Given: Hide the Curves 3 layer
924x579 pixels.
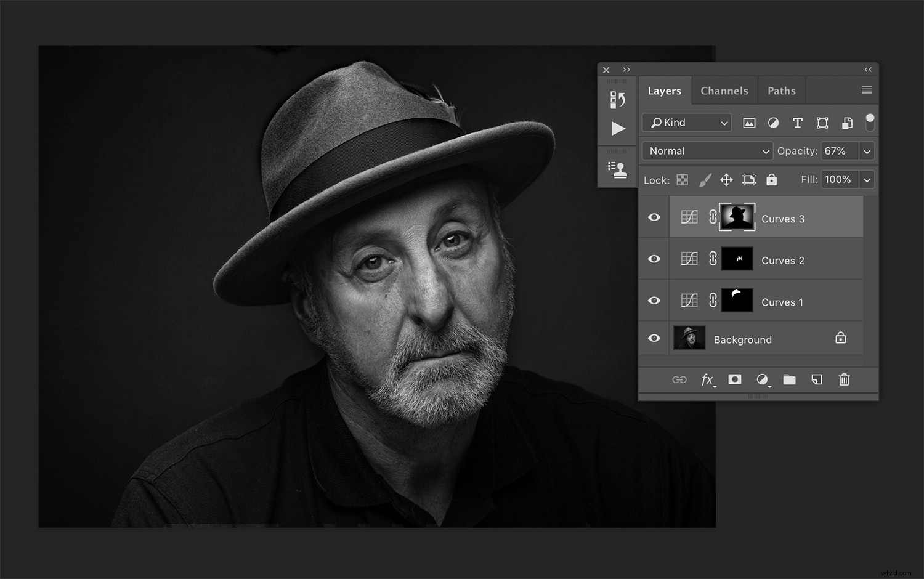Looking at the screenshot, I should coord(654,217).
